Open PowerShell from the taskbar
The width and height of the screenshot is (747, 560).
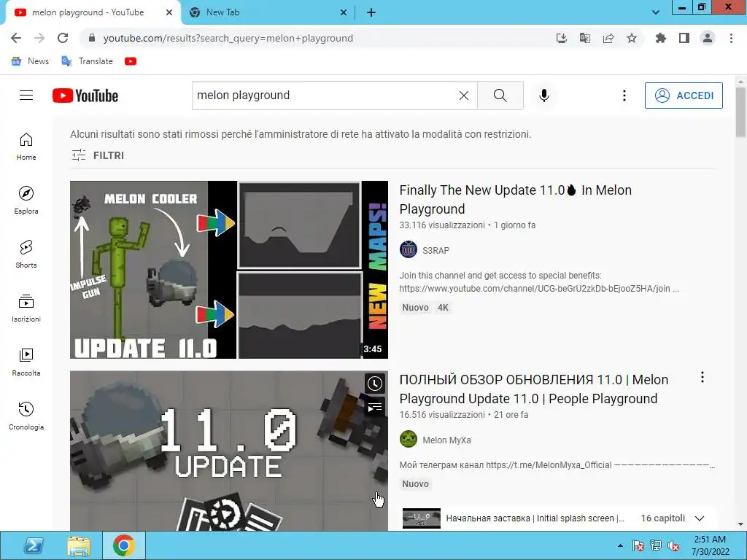click(x=34, y=545)
